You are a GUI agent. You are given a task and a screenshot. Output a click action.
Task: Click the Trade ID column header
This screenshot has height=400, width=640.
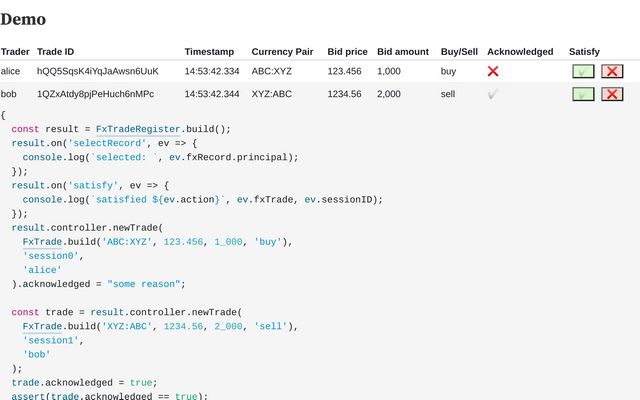(56, 52)
